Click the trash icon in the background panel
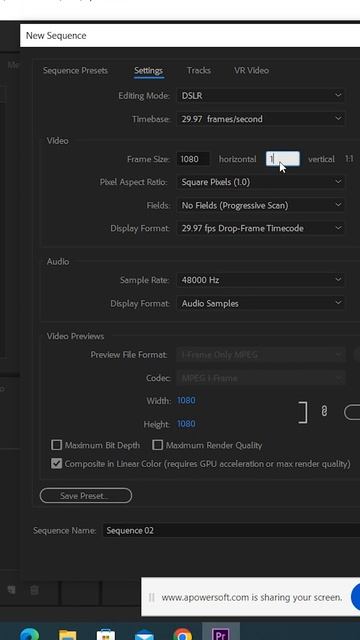Image resolution: width=360 pixels, height=640 pixels. (x=34, y=589)
